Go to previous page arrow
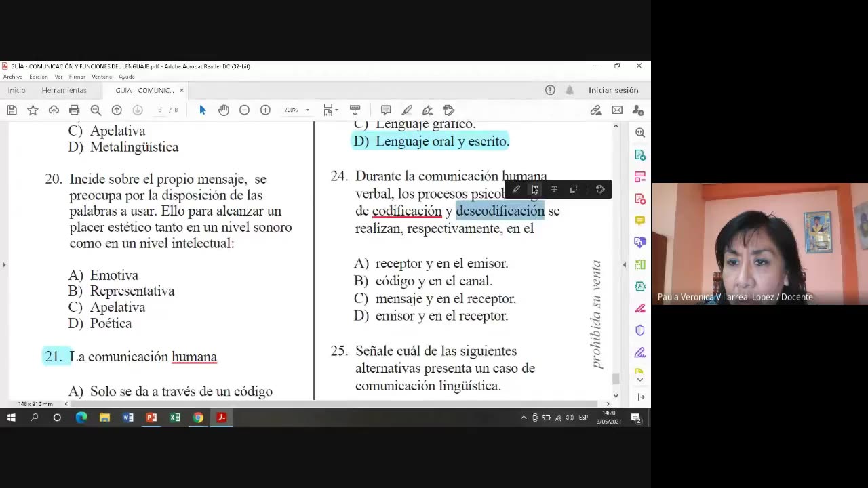Image resolution: width=868 pixels, height=488 pixels. [117, 110]
